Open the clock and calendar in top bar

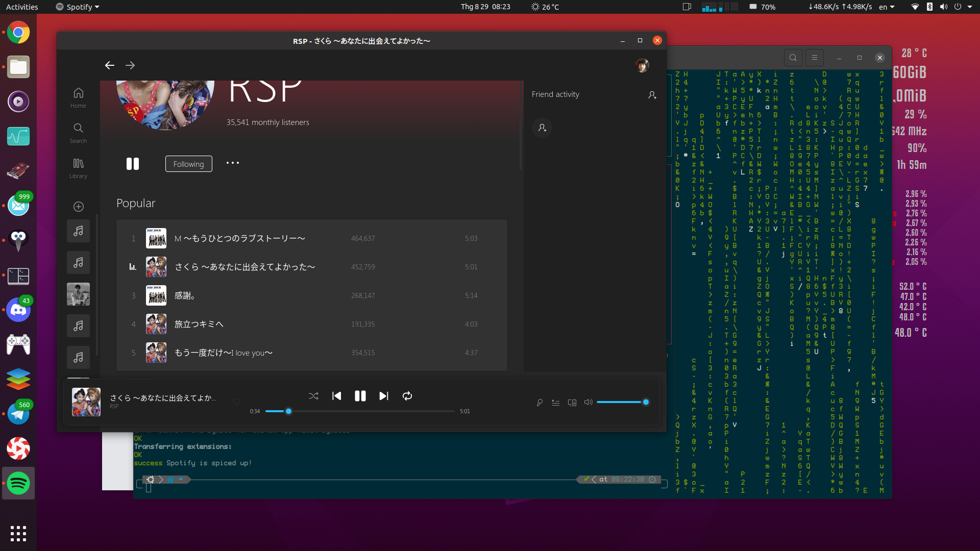click(x=485, y=7)
